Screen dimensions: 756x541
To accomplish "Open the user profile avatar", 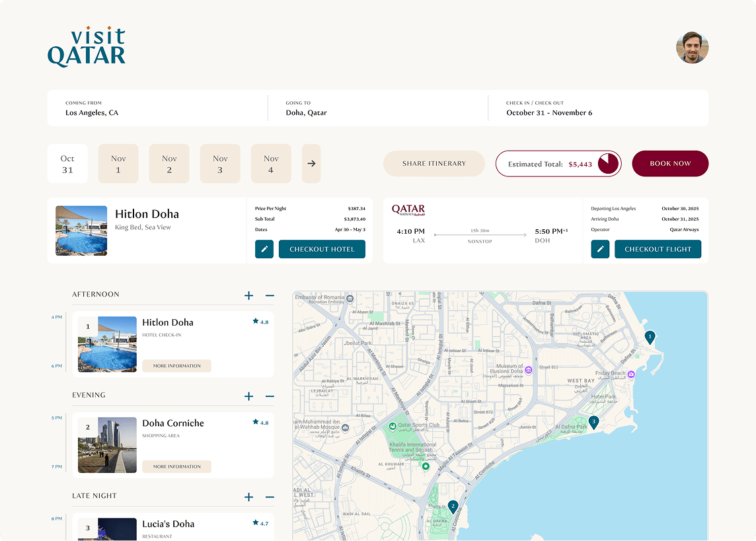I will pos(692,48).
